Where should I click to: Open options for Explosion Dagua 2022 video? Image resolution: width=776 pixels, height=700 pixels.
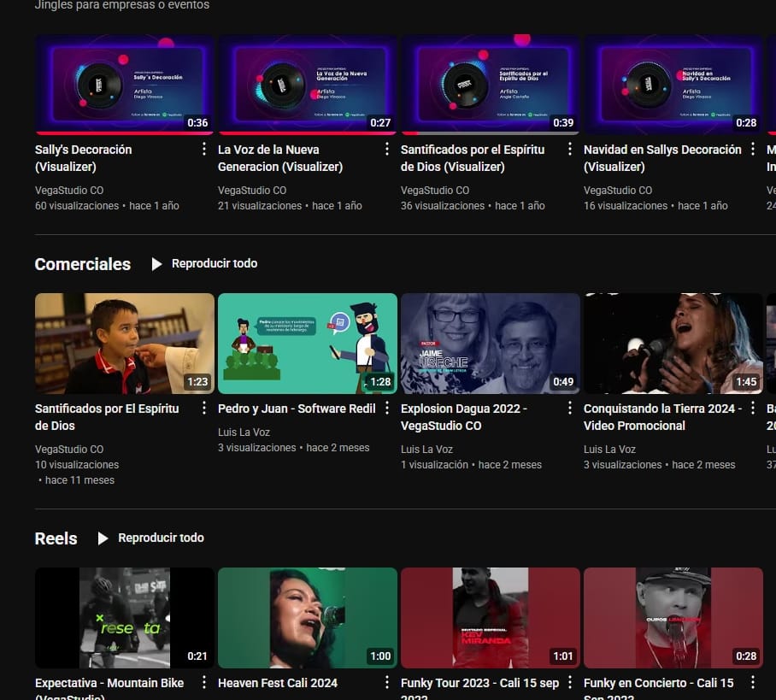[569, 409]
